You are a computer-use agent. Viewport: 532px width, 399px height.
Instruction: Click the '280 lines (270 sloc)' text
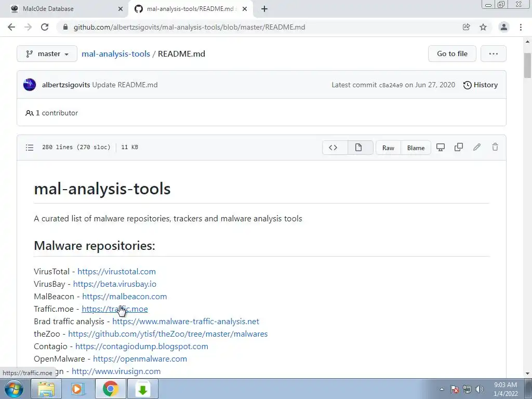pos(76,147)
